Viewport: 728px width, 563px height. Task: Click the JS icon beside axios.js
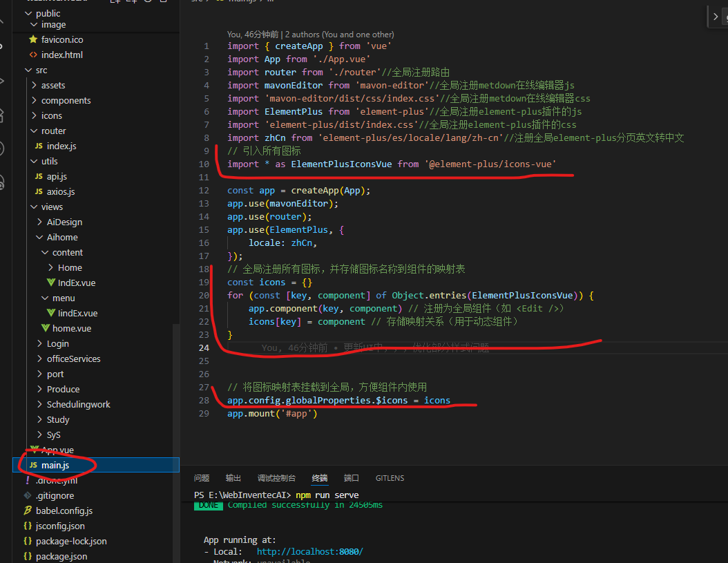(x=39, y=191)
